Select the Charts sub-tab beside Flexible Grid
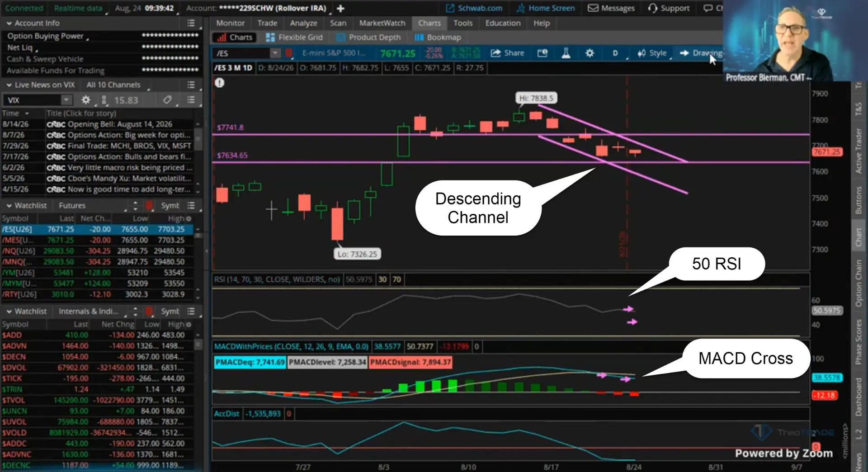This screenshot has width=868, height=472. point(235,38)
